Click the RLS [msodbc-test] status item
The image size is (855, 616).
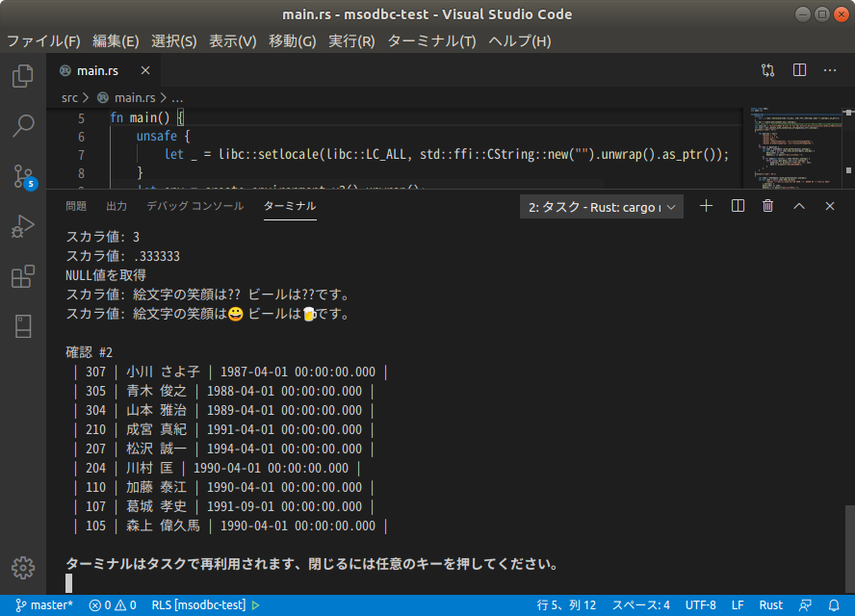coord(206,605)
